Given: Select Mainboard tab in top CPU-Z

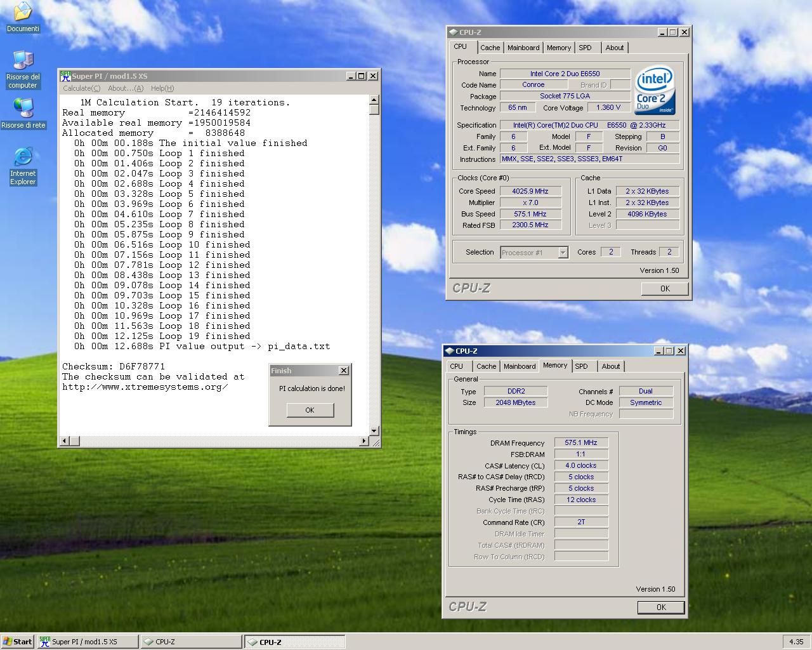Looking at the screenshot, I should (x=523, y=48).
